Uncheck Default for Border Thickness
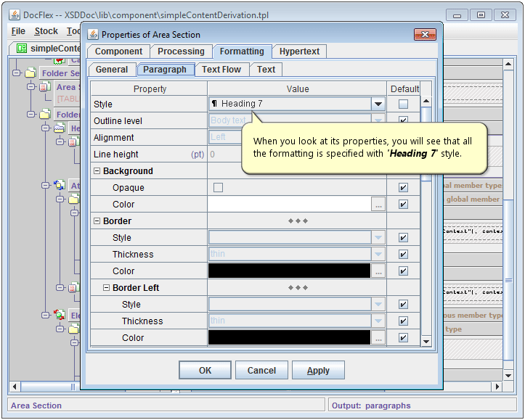 (x=403, y=255)
